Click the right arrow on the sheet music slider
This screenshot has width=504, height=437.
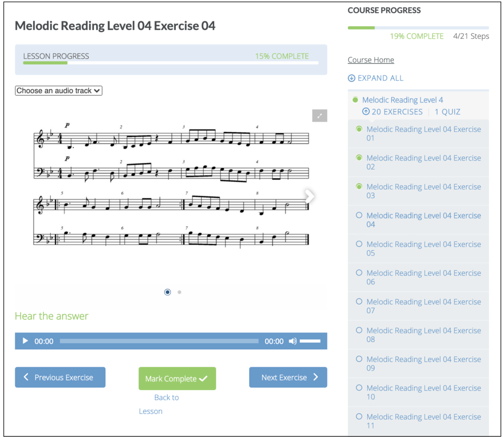click(310, 196)
